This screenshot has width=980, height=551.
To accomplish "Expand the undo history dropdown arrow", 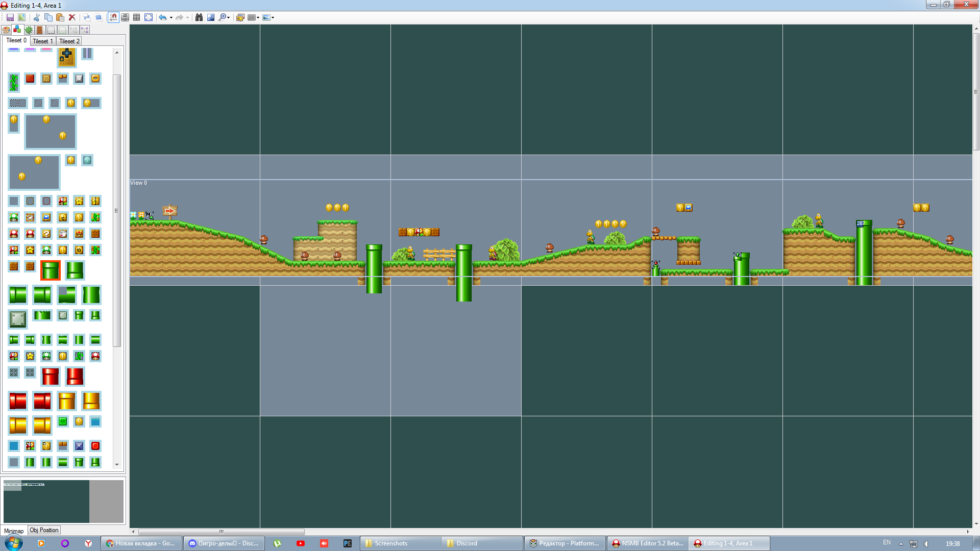I will [x=171, y=18].
